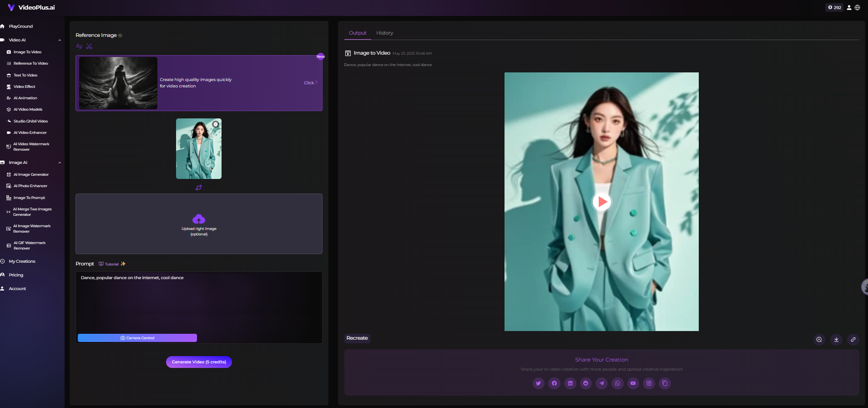Image resolution: width=868 pixels, height=408 pixels.
Task: Click the uploaded teal suit thumbnail
Action: tap(199, 149)
